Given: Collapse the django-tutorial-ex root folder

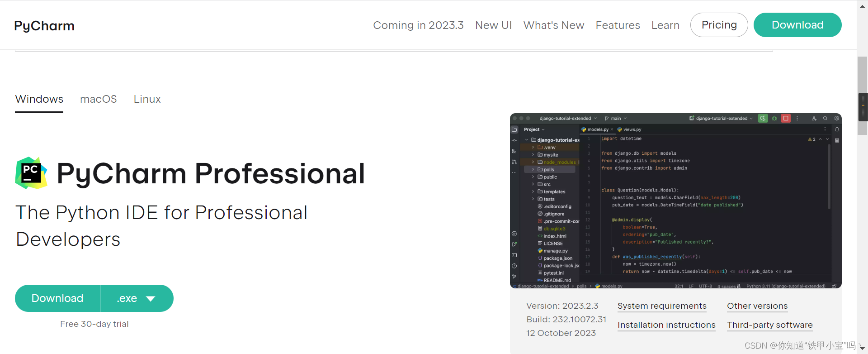Looking at the screenshot, I should 527,140.
